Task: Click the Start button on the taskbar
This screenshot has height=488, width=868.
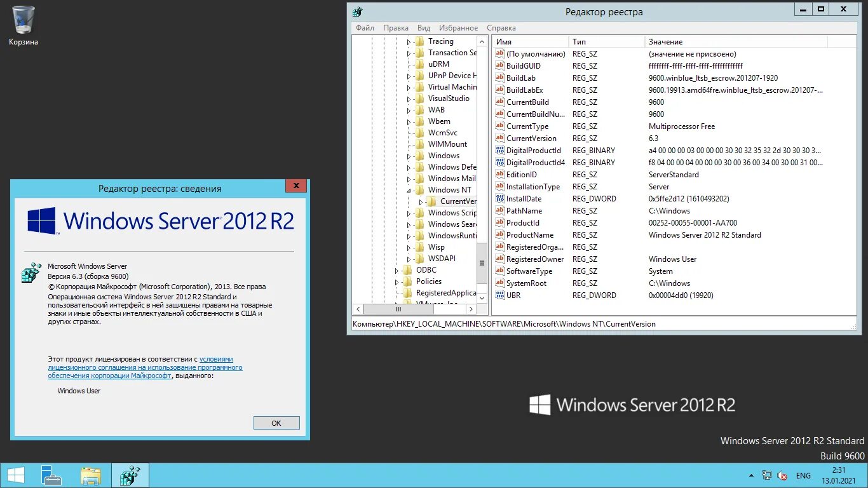Action: coord(16,475)
